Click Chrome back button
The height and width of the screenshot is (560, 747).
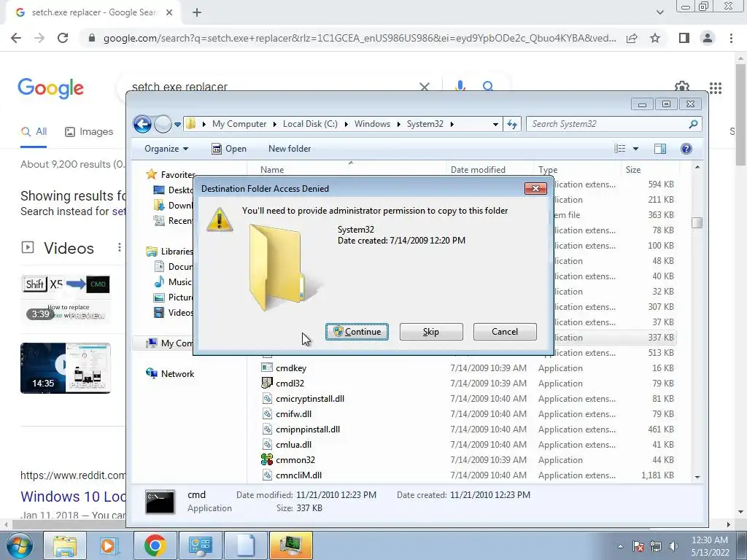click(16, 38)
